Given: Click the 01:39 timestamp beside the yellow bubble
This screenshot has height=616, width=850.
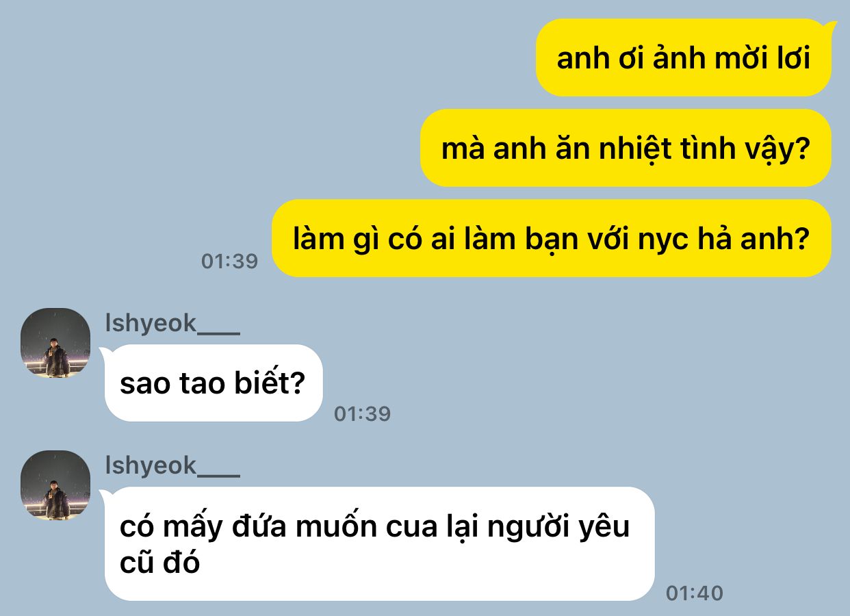Looking at the screenshot, I should pos(229,261).
